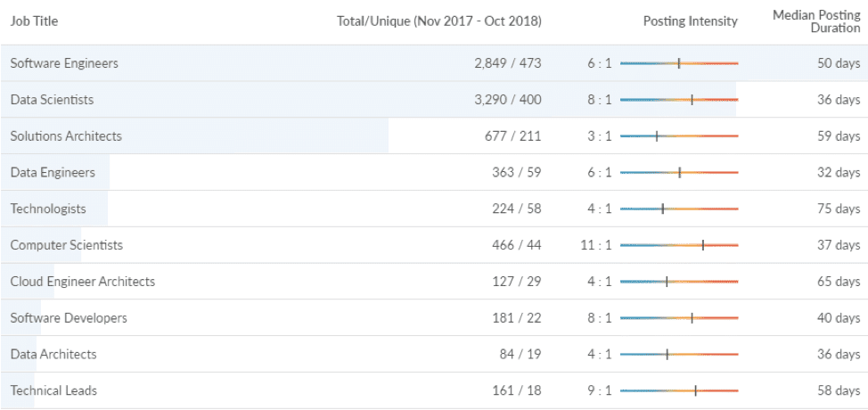This screenshot has width=868, height=410.
Task: Click the Software Engineers posting intensity bar
Action: pos(679,63)
